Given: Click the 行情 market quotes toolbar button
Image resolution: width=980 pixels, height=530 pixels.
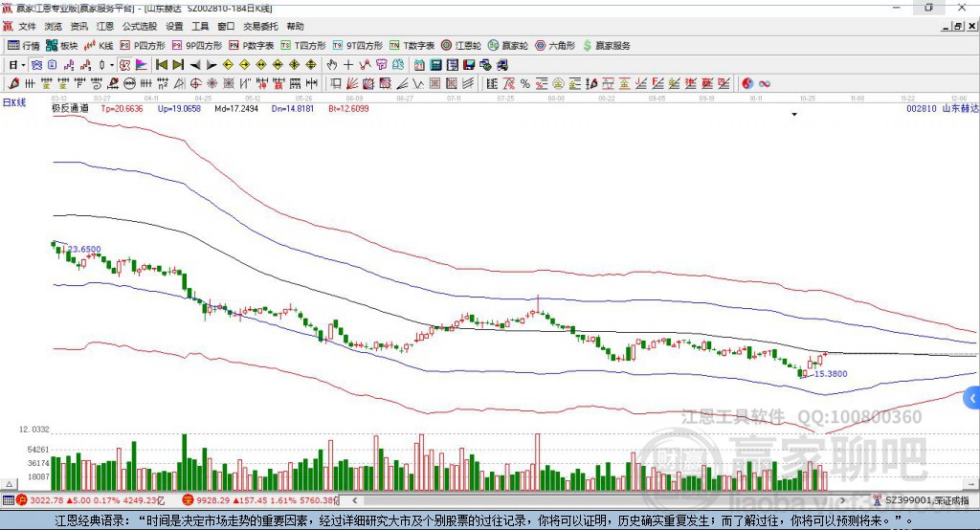Looking at the screenshot, I should [24, 45].
